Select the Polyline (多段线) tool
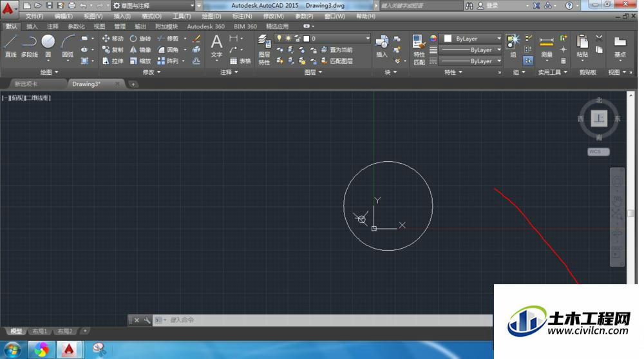The width and height of the screenshot is (644, 359). (x=30, y=46)
